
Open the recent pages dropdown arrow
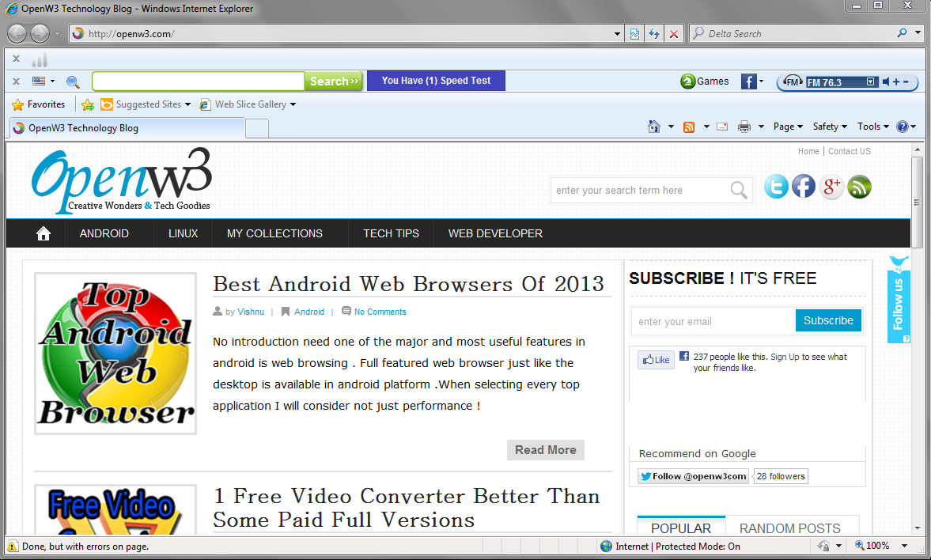[57, 34]
